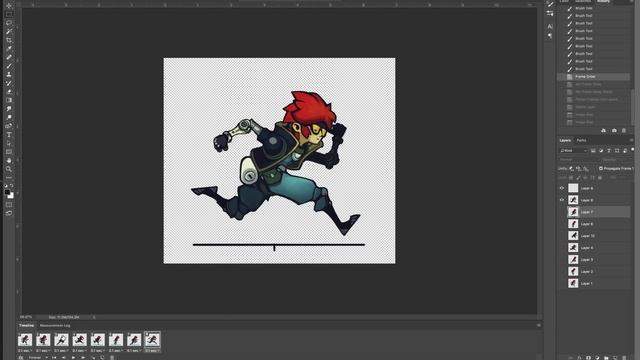Select the Lasso tool
This screenshot has height=360, width=640.
[9, 23]
